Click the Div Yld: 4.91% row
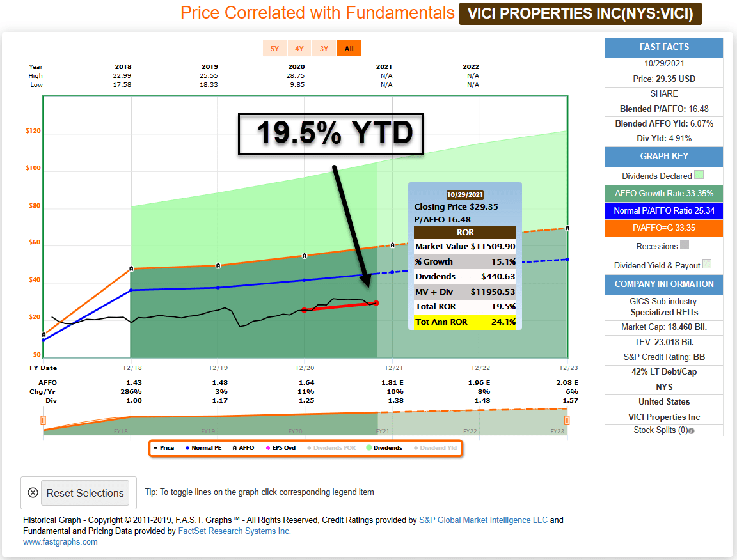 pyautogui.click(x=663, y=139)
